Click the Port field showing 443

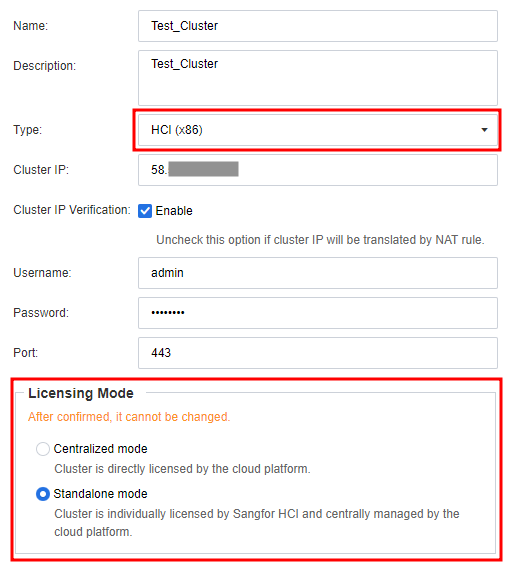point(318,353)
